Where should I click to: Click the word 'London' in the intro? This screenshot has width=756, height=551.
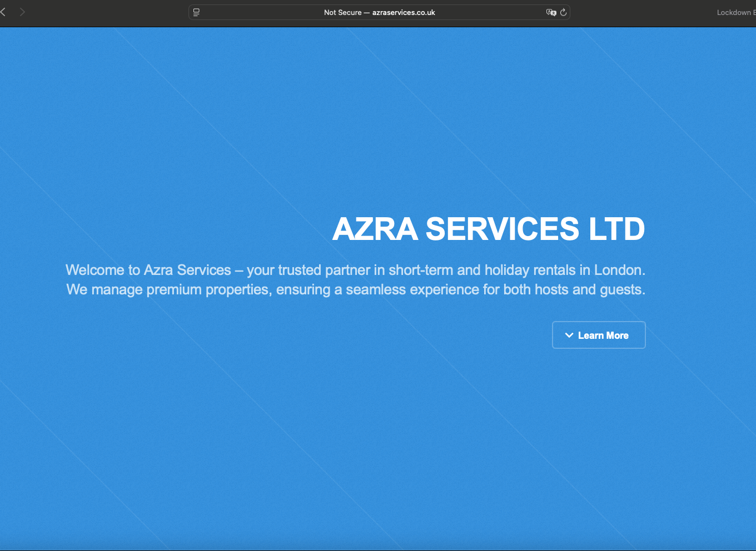(618, 270)
